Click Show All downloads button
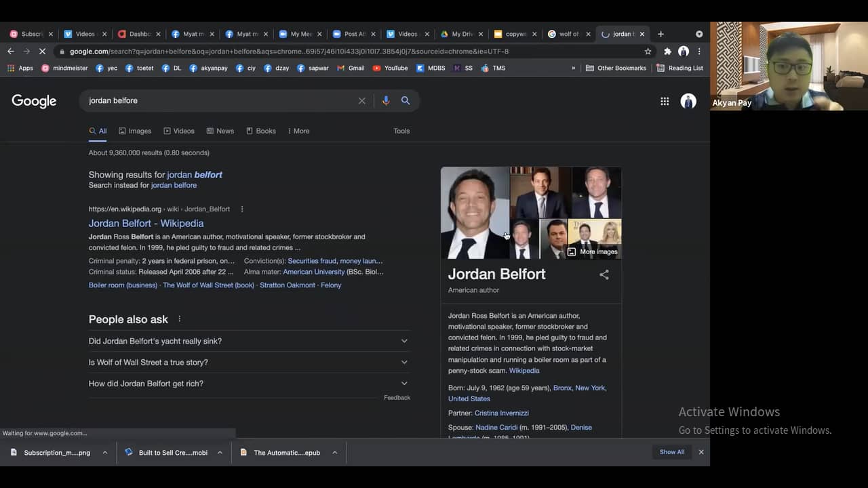The image size is (868, 488). (x=672, y=452)
